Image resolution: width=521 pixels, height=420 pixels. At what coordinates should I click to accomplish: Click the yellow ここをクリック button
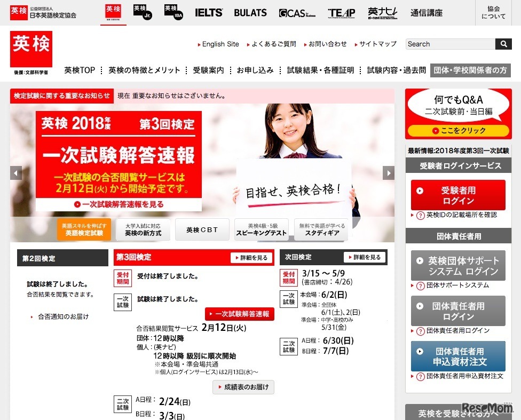pyautogui.click(x=459, y=131)
